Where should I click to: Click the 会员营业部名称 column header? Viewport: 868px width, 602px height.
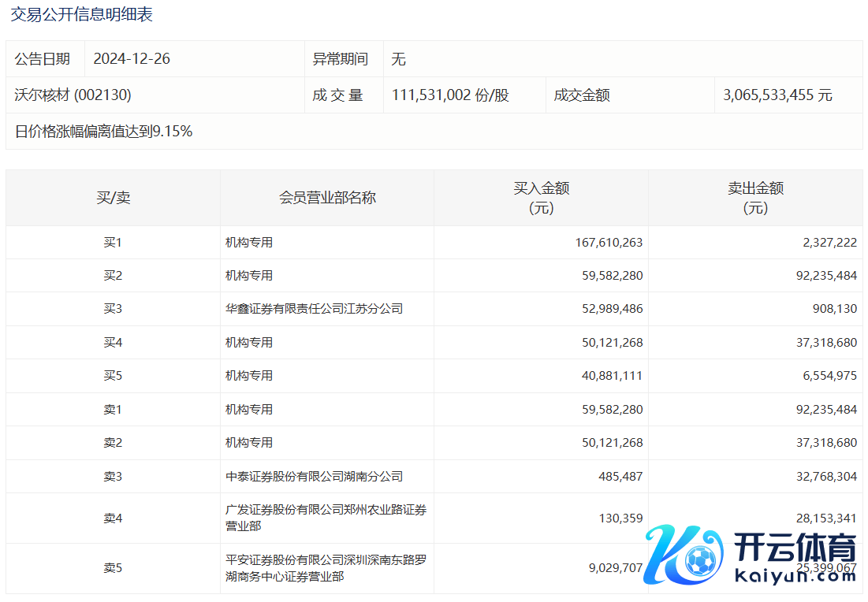327,198
